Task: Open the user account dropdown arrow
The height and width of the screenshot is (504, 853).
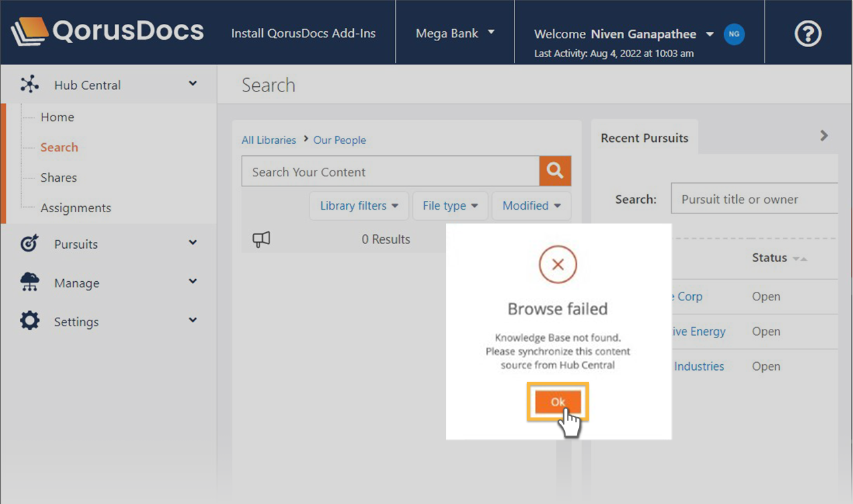Action: click(710, 34)
